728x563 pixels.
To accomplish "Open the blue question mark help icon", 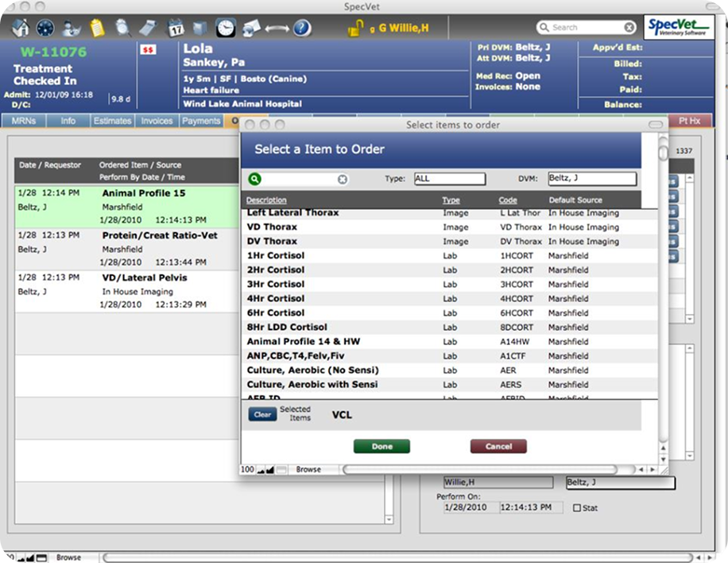I will pyautogui.click(x=302, y=28).
